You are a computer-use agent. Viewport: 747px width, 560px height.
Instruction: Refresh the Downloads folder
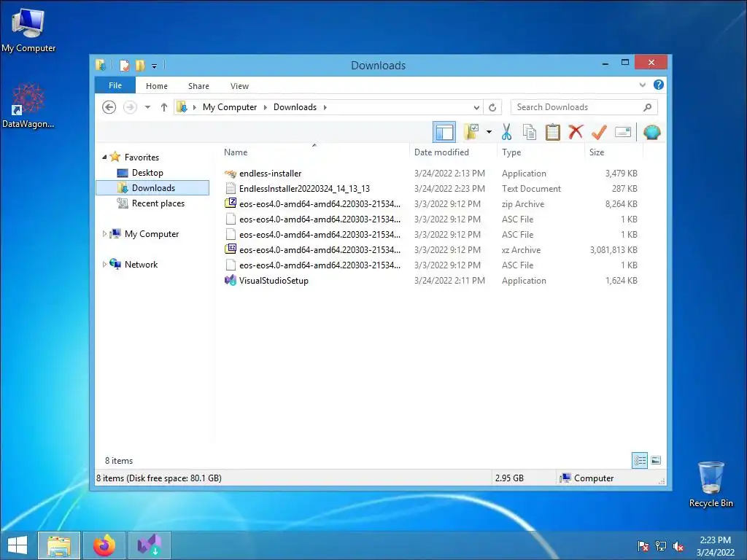point(492,108)
